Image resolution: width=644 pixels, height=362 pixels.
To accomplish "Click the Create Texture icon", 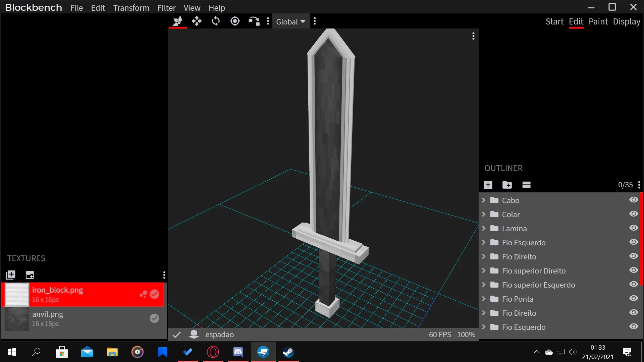I will (30, 275).
